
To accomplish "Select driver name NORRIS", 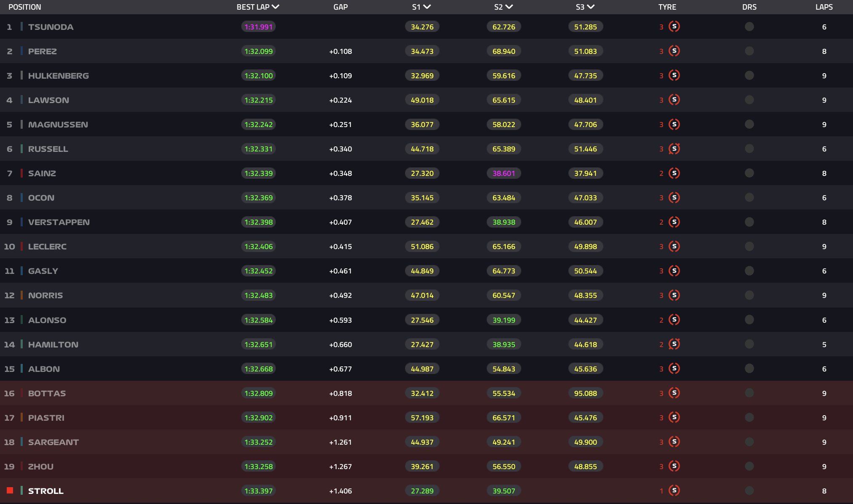I will pos(45,295).
